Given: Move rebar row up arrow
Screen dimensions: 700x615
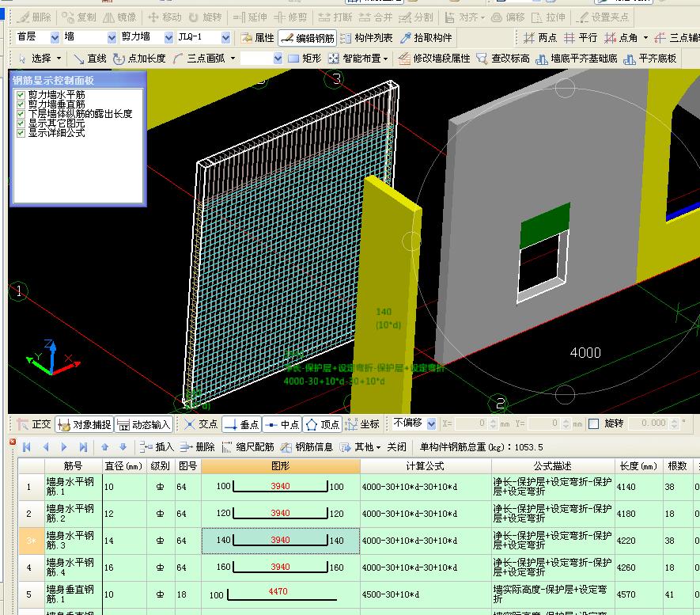Looking at the screenshot, I should point(105,447).
